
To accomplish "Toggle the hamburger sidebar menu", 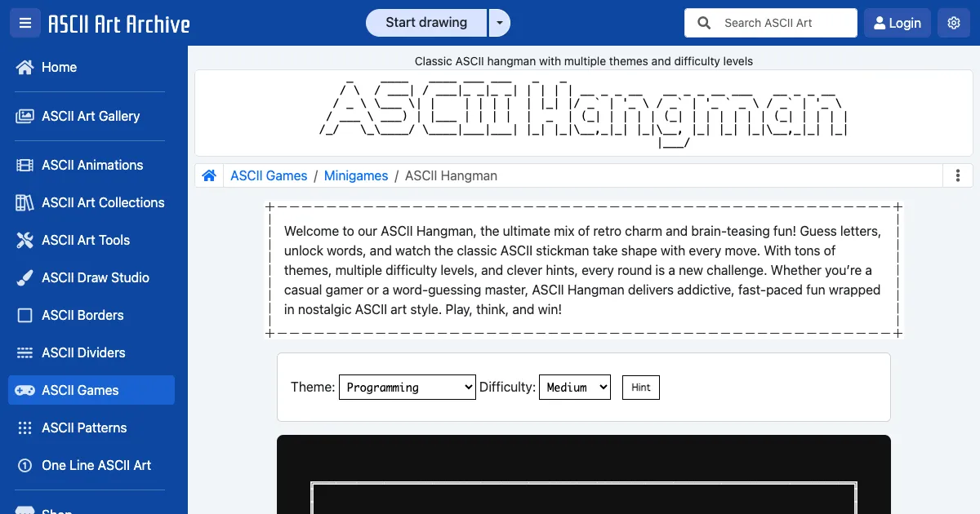I will pyautogui.click(x=24, y=23).
